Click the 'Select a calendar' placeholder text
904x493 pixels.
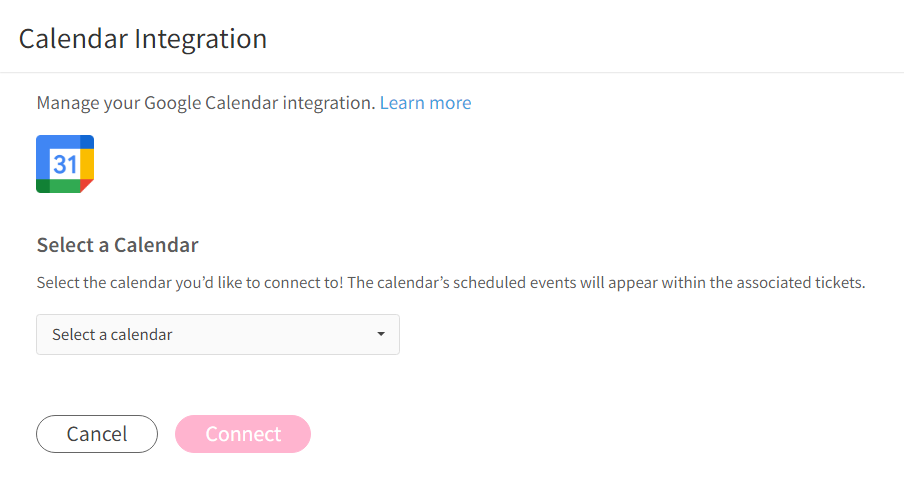pyautogui.click(x=112, y=335)
